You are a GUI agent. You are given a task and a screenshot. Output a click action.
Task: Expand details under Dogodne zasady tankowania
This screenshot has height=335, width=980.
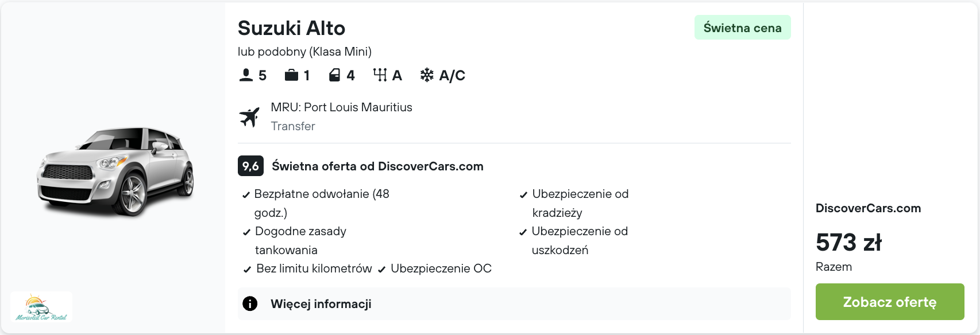coord(300,240)
